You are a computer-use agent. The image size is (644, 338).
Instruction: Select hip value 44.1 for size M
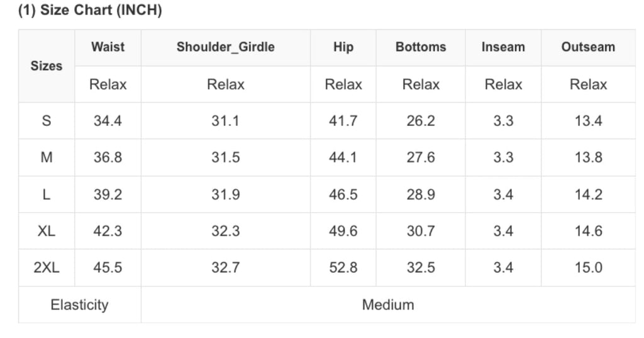point(343,157)
